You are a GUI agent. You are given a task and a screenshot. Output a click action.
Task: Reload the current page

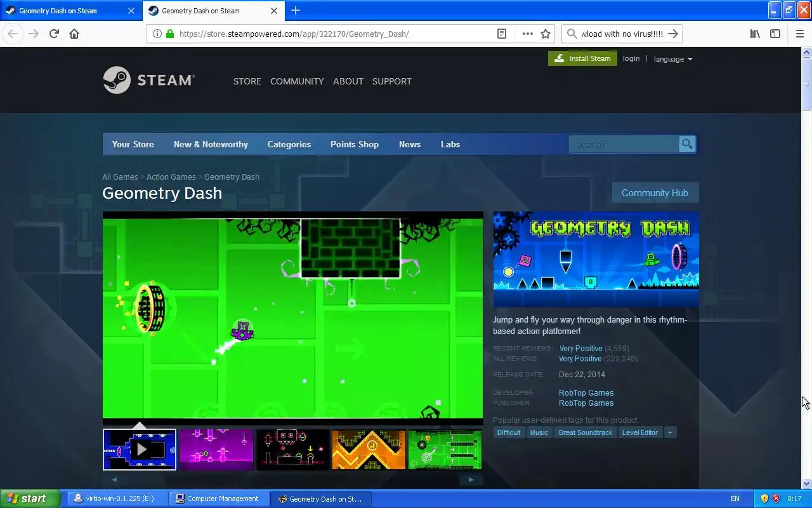click(54, 34)
